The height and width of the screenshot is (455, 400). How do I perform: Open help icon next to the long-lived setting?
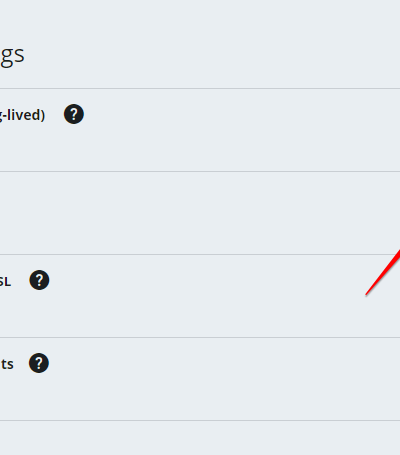74,114
